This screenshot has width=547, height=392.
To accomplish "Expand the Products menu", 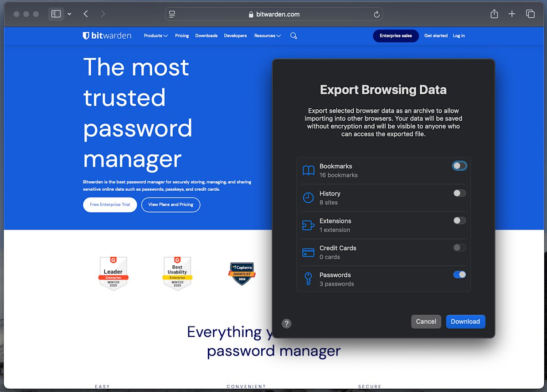I will [156, 36].
